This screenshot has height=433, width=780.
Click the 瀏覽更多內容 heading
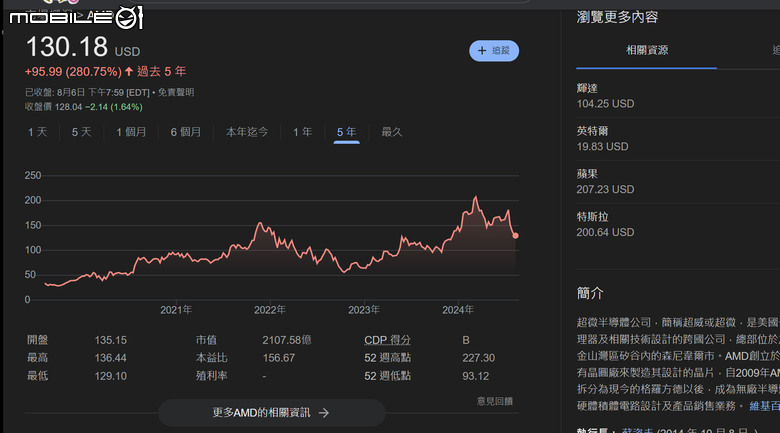click(617, 17)
